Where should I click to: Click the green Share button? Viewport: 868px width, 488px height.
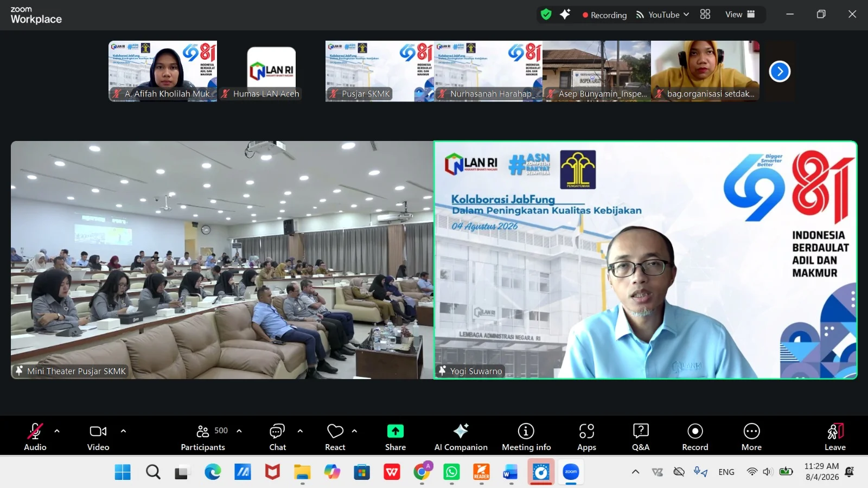pos(395,437)
